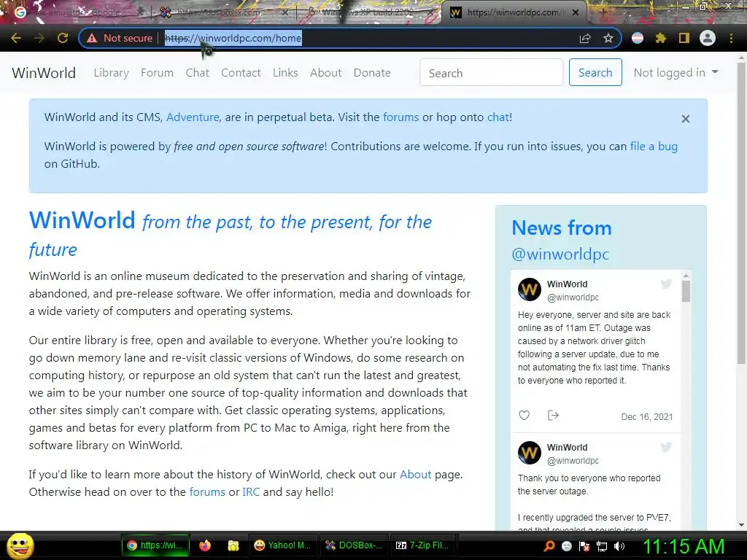Image resolution: width=747 pixels, height=560 pixels.
Task: Share this page via the share icon
Action: click(585, 38)
